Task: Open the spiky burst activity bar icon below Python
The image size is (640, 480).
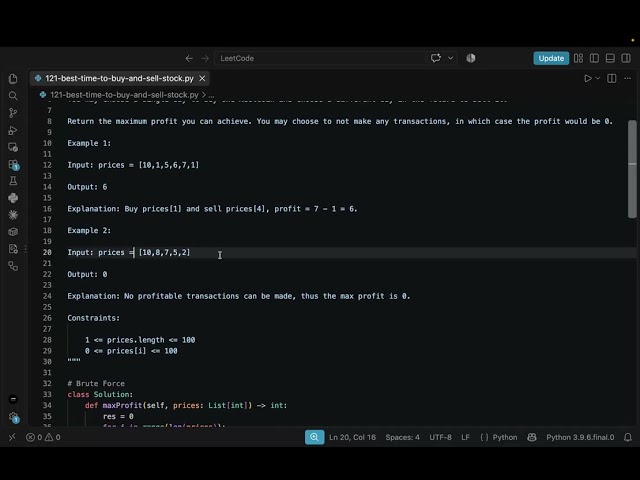Action: (13, 215)
